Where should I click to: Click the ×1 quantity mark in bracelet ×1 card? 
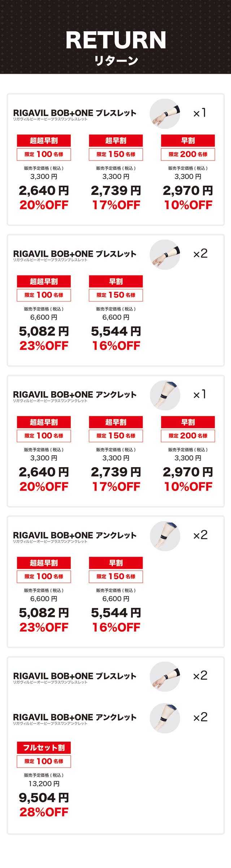[200, 113]
